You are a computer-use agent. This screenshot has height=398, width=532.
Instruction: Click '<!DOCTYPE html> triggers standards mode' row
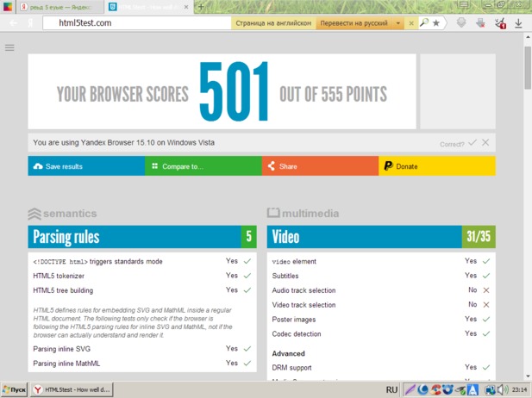point(142,261)
